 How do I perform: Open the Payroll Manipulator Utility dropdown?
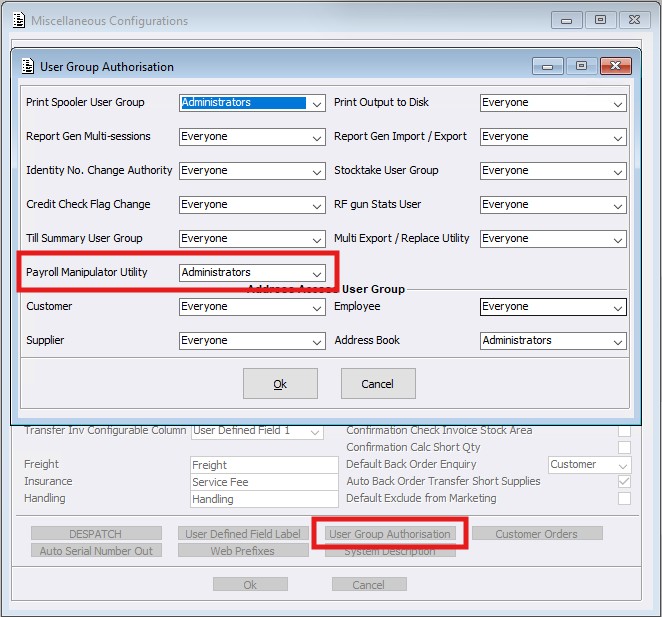[x=317, y=273]
